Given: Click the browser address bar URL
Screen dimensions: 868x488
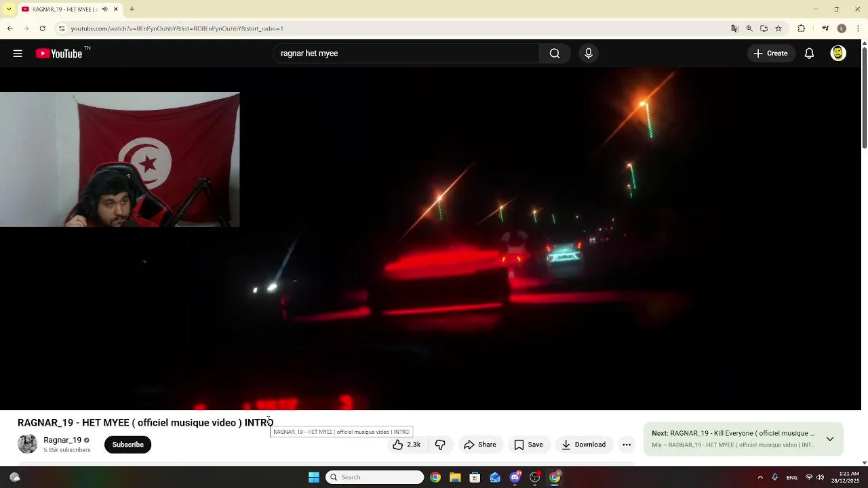Looking at the screenshot, I should [x=177, y=28].
